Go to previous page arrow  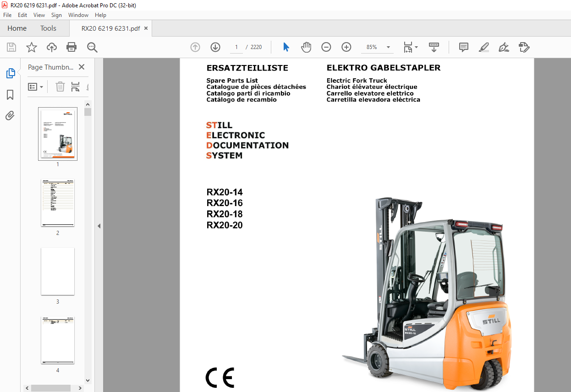click(195, 47)
